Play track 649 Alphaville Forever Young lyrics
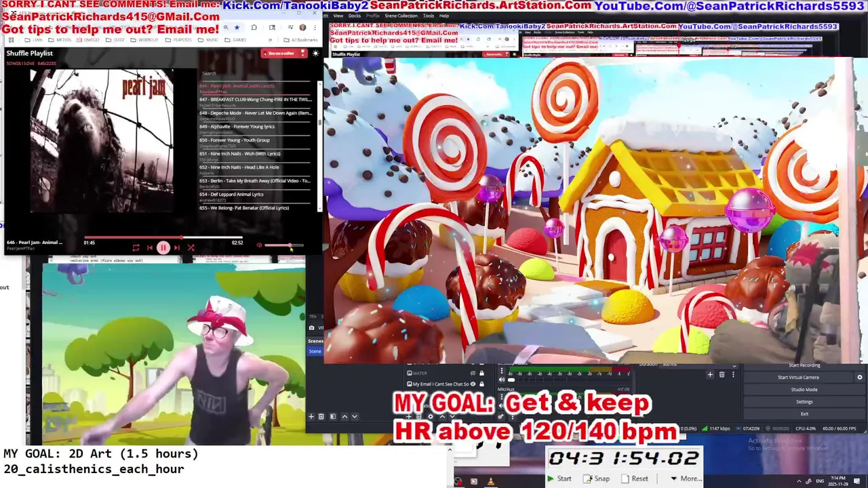 tap(255, 128)
